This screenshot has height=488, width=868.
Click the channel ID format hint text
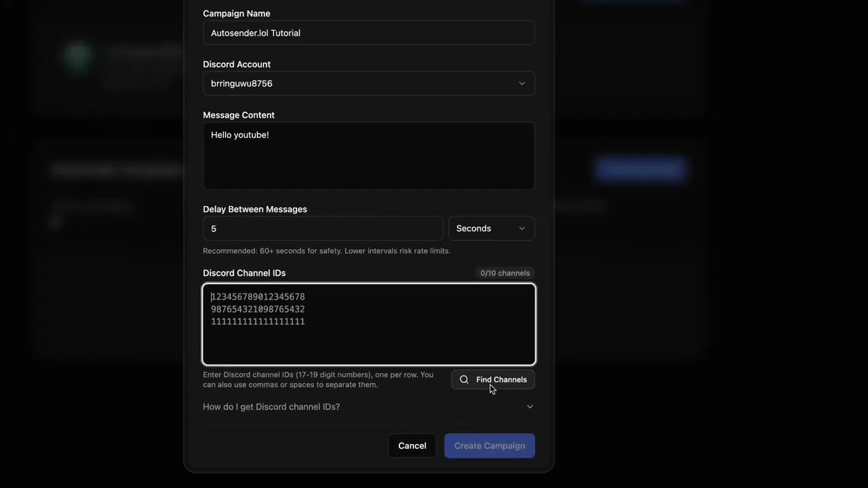[318, 380]
